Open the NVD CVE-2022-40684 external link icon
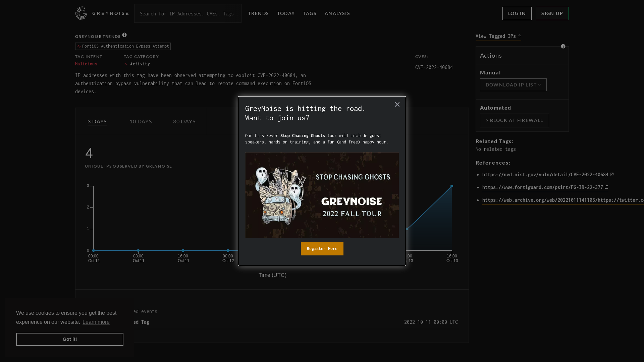 tap(612, 174)
